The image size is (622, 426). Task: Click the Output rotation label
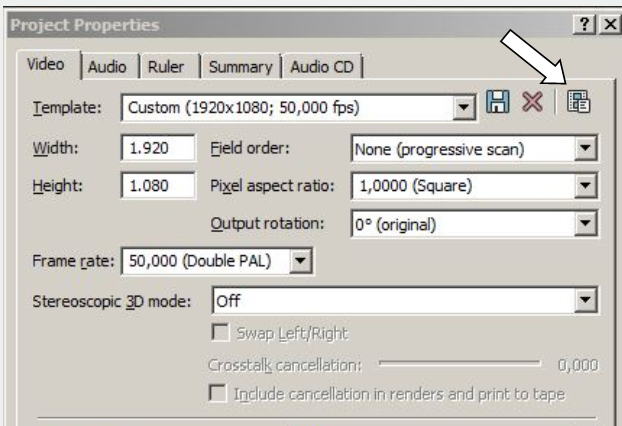267,224
